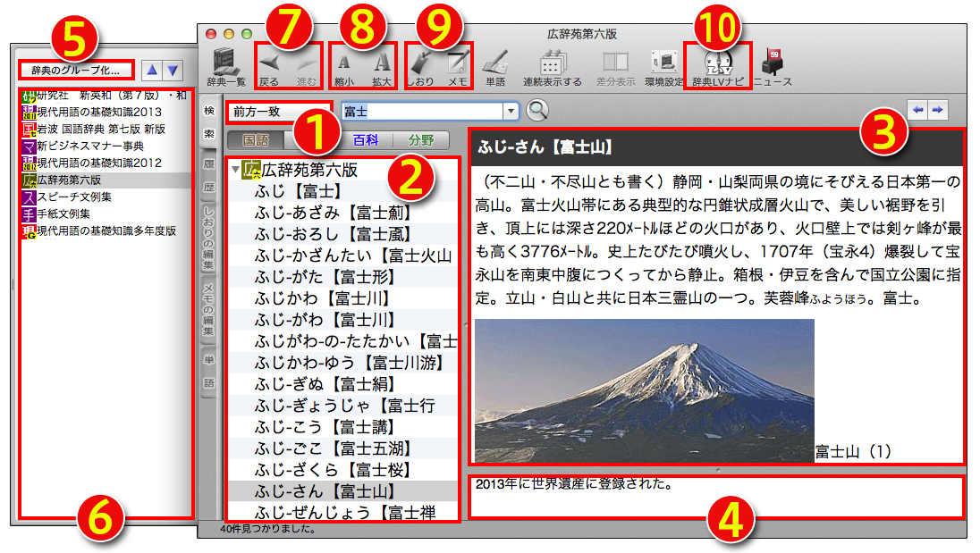Image resolution: width=980 pixels, height=553 pixels.
Task: Open the entry ふじ-ざくら【富士桜】
Action: point(342,470)
